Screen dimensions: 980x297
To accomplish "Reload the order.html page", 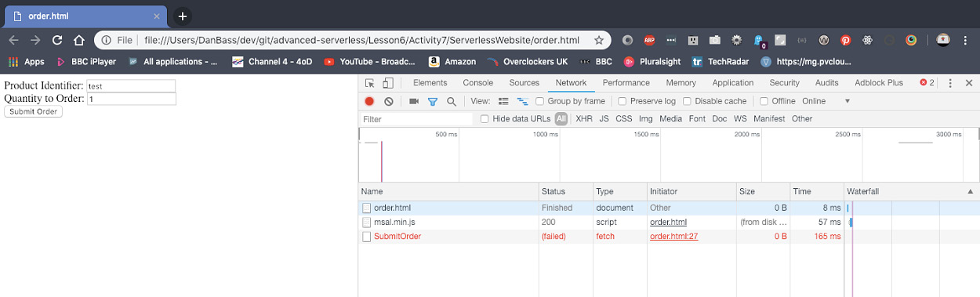I will pyautogui.click(x=57, y=40).
